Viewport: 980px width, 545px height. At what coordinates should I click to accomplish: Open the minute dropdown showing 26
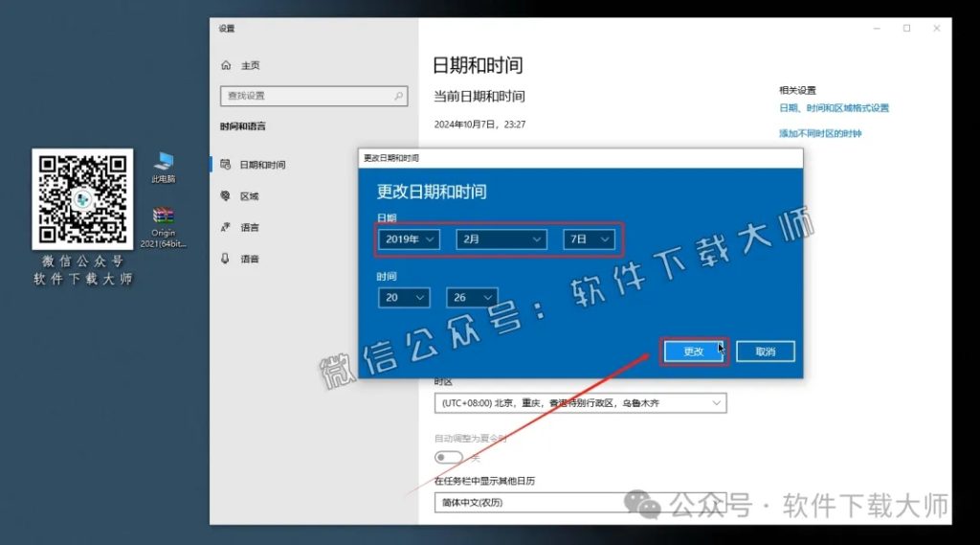(472, 297)
